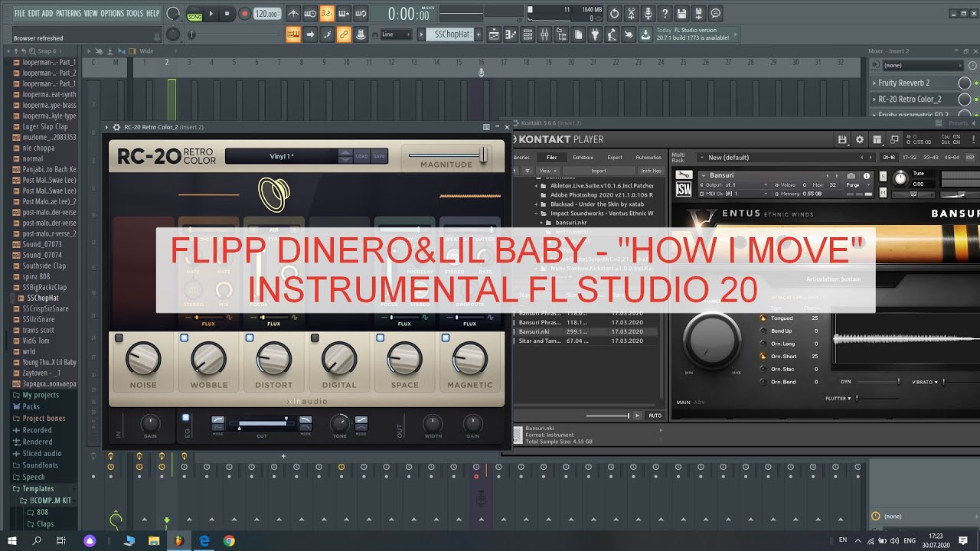The width and height of the screenshot is (980, 551).
Task: Stop playback with the Stop button
Action: [227, 14]
